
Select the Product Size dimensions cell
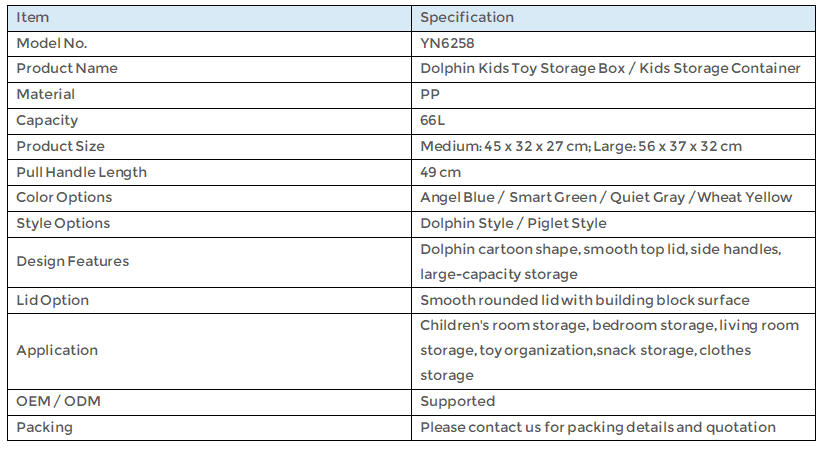[x=613, y=146]
